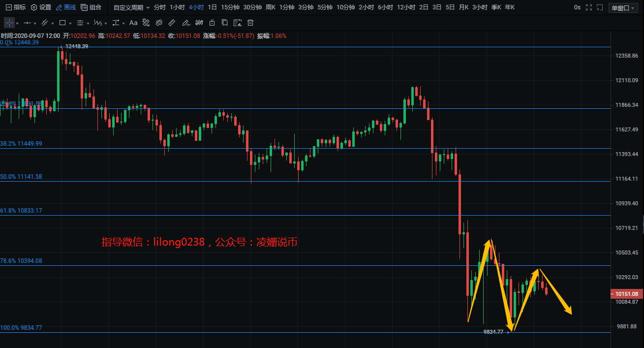This screenshot has width=644, height=348.
Task: Toggle the 指标 indicators panel
Action: 15,7
